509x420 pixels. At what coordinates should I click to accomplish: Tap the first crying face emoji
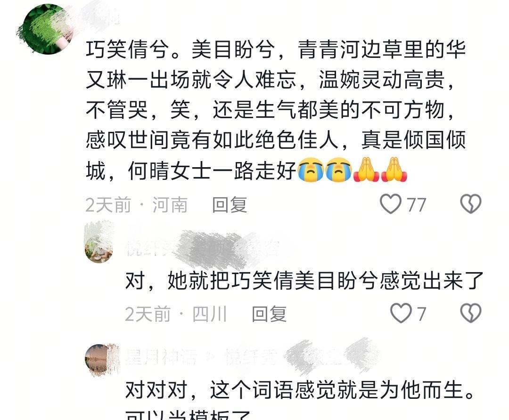[x=311, y=170]
